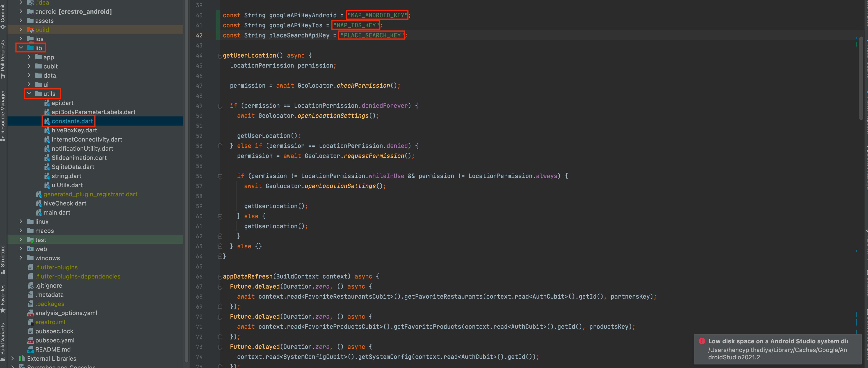Click the low disk space error icon
Screen dimensions: 868x368
pos(702,341)
